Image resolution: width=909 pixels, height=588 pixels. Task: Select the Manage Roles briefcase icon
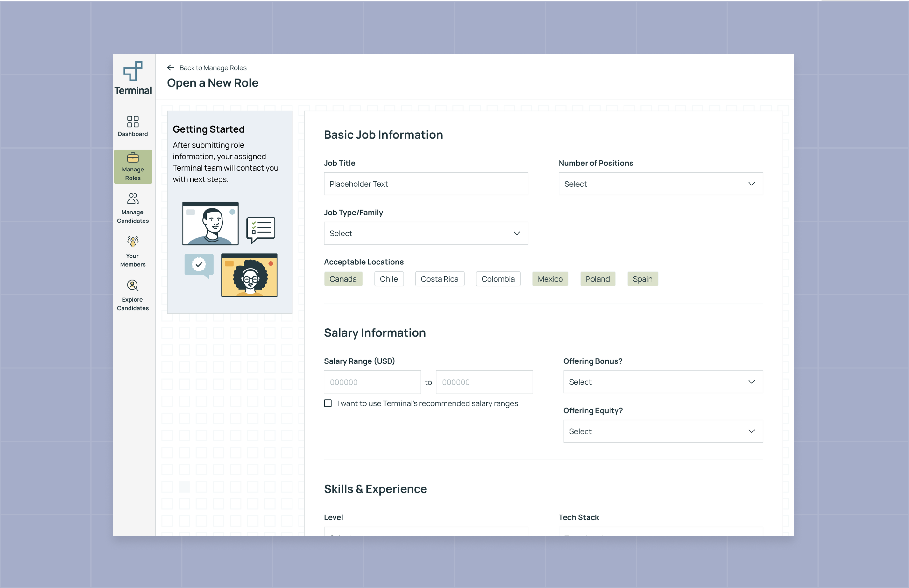(132, 158)
